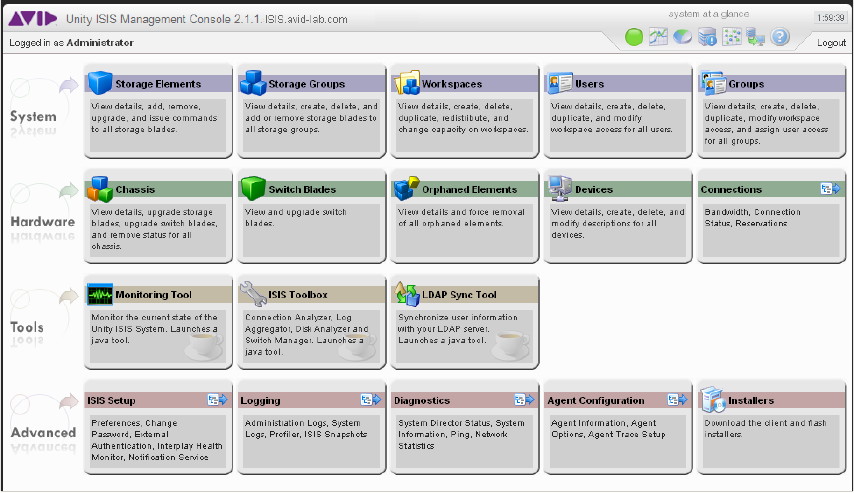854x493 pixels.
Task: Expand the Diagnostics submenu arrow icon
Action: coord(524,400)
